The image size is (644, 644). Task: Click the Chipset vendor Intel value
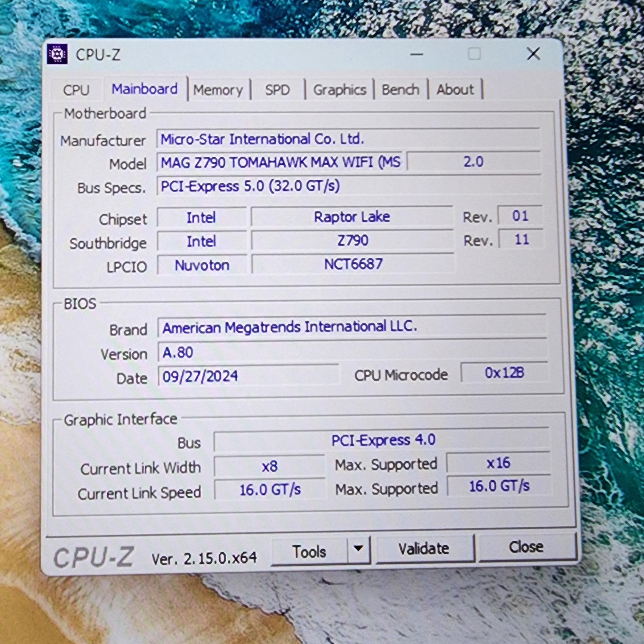click(202, 218)
